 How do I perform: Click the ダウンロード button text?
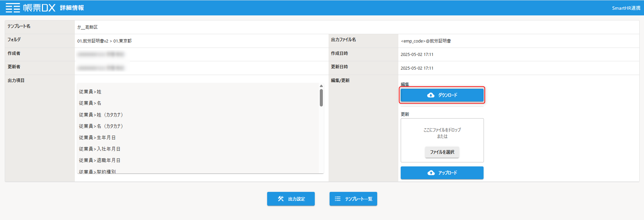pos(448,95)
